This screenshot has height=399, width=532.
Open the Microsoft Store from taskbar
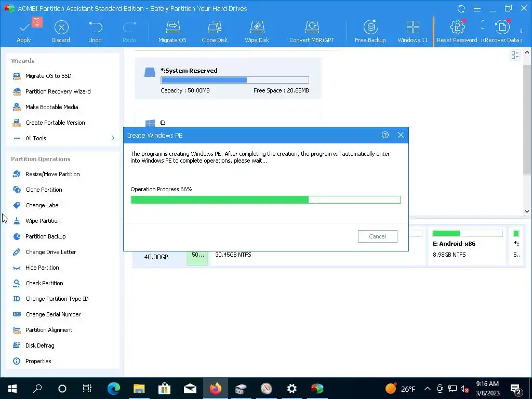click(164, 389)
